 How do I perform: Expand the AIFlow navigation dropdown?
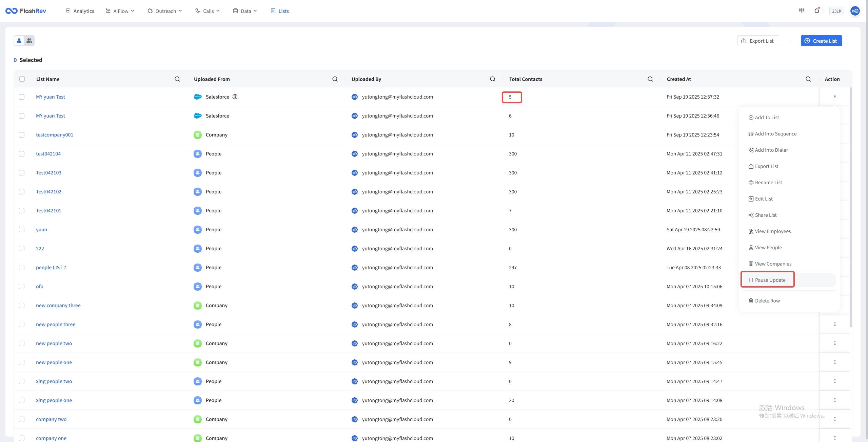(120, 11)
